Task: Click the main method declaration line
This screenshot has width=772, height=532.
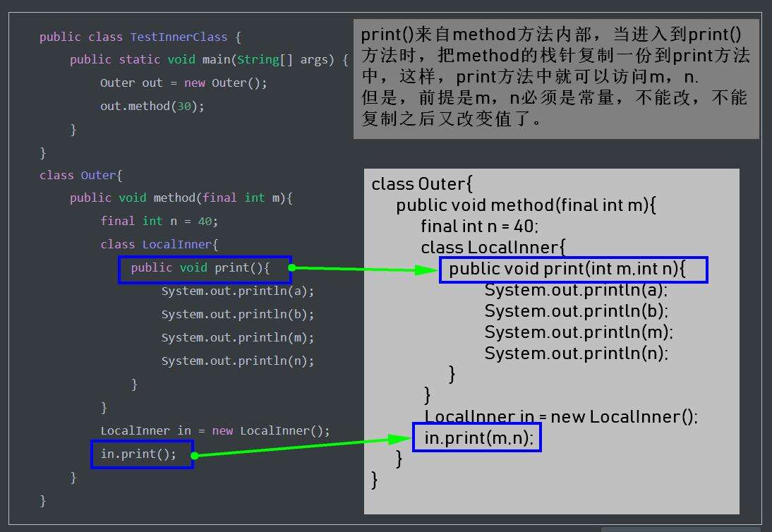Action: coord(209,60)
